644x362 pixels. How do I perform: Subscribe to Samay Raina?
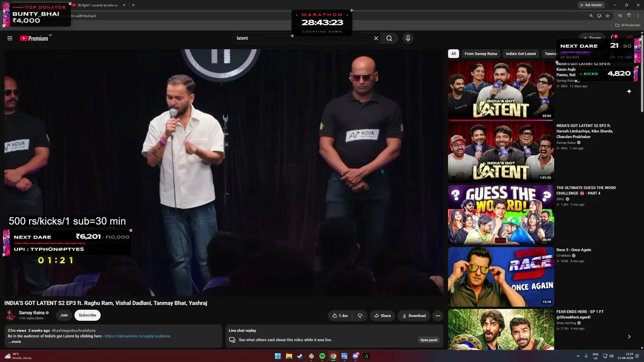point(87,315)
